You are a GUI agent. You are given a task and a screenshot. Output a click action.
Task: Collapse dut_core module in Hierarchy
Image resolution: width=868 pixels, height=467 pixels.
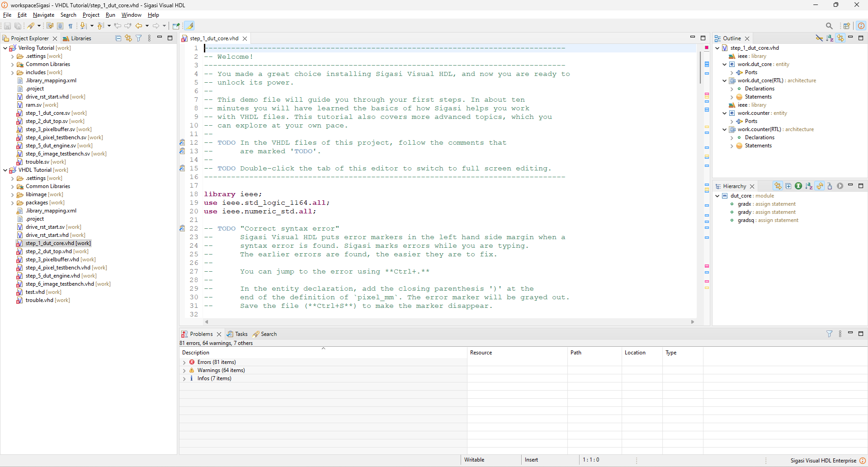coord(717,196)
